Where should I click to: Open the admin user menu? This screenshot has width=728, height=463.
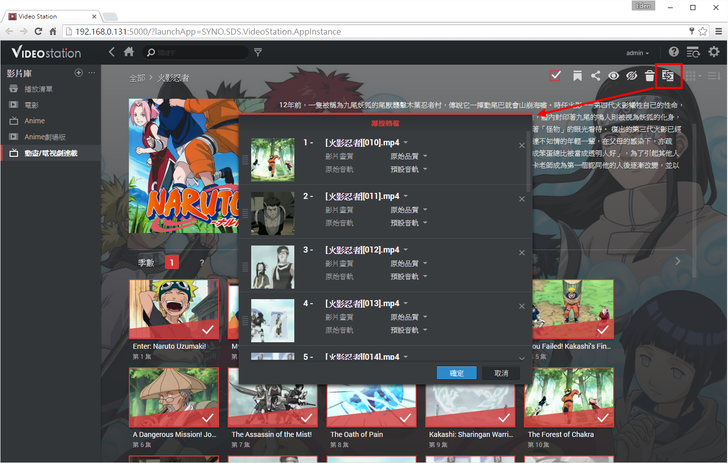637,53
